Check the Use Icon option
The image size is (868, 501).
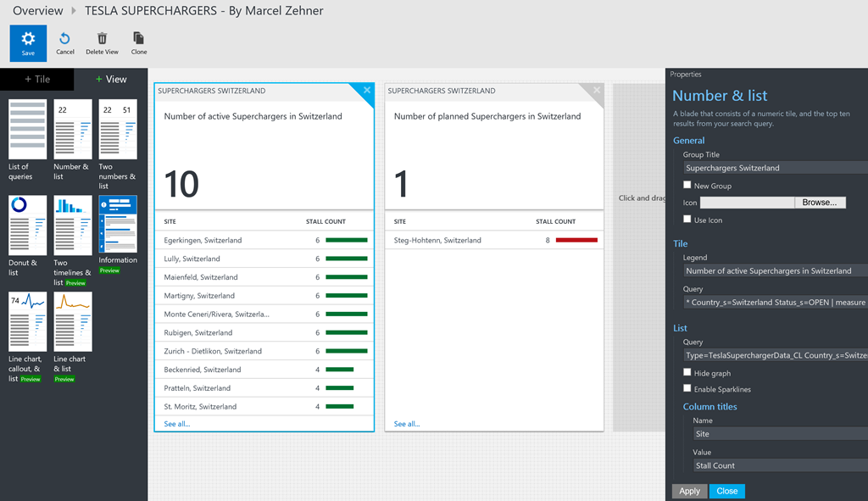(x=687, y=220)
